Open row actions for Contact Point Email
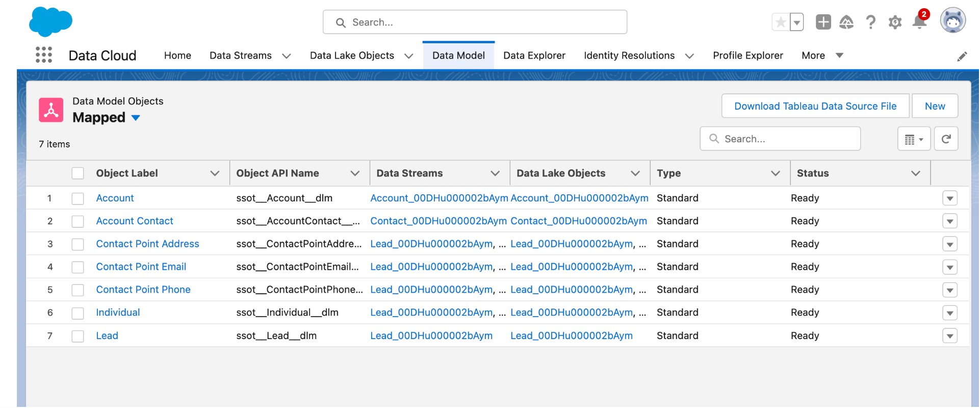Screen dimensions: 980x412 click(x=950, y=267)
